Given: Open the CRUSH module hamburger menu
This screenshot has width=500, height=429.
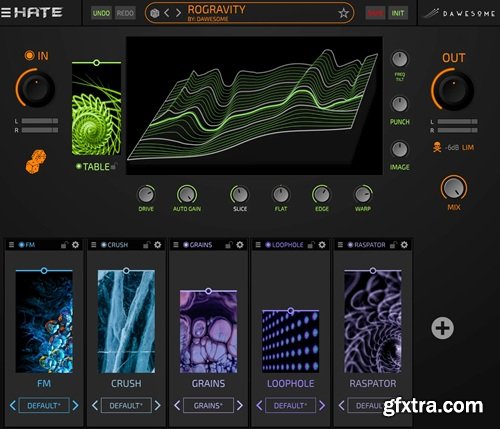Looking at the screenshot, I should 94,245.
